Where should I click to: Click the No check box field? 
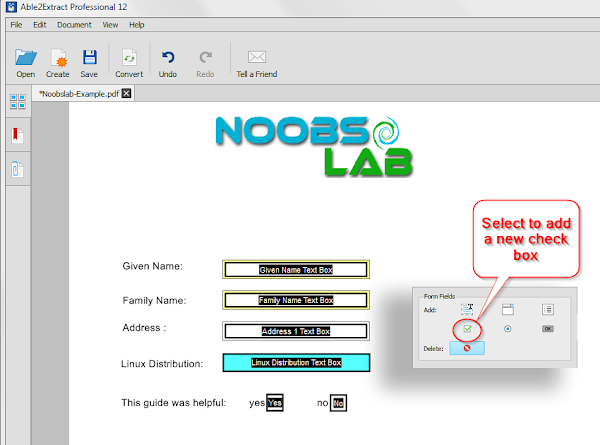(338, 403)
